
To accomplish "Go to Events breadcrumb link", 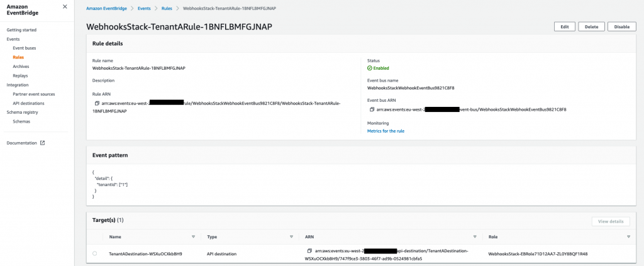I will coord(144,8).
